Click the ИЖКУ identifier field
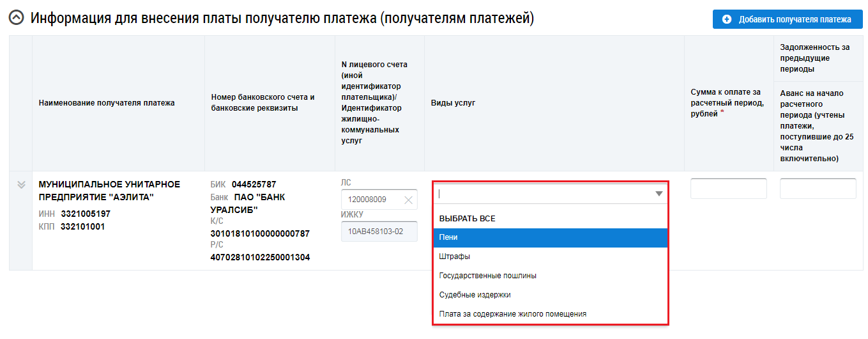The height and width of the screenshot is (339, 868). pos(379,231)
